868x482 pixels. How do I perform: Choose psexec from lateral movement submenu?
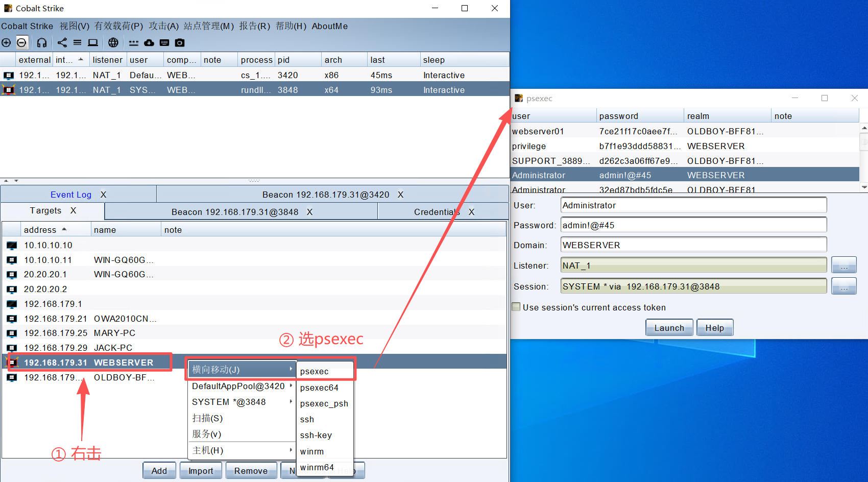[325, 371]
